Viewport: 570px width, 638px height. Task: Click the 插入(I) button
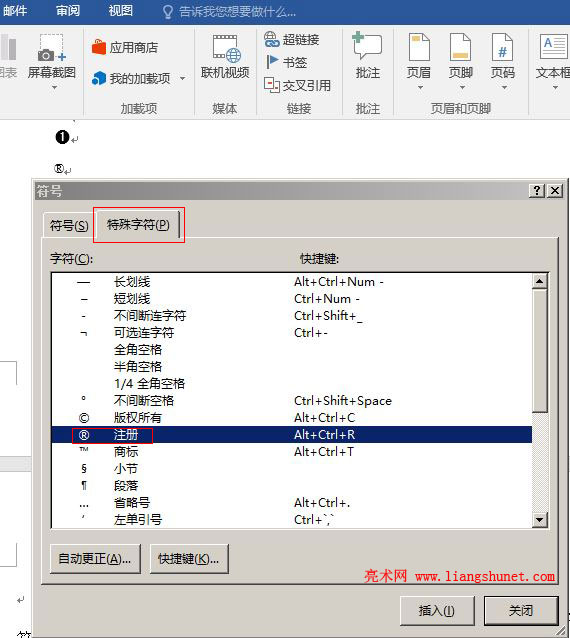pyautogui.click(x=437, y=610)
